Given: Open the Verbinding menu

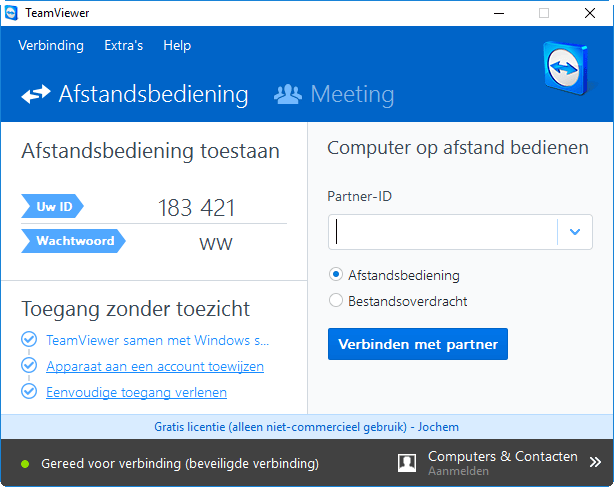Looking at the screenshot, I should click(x=50, y=45).
